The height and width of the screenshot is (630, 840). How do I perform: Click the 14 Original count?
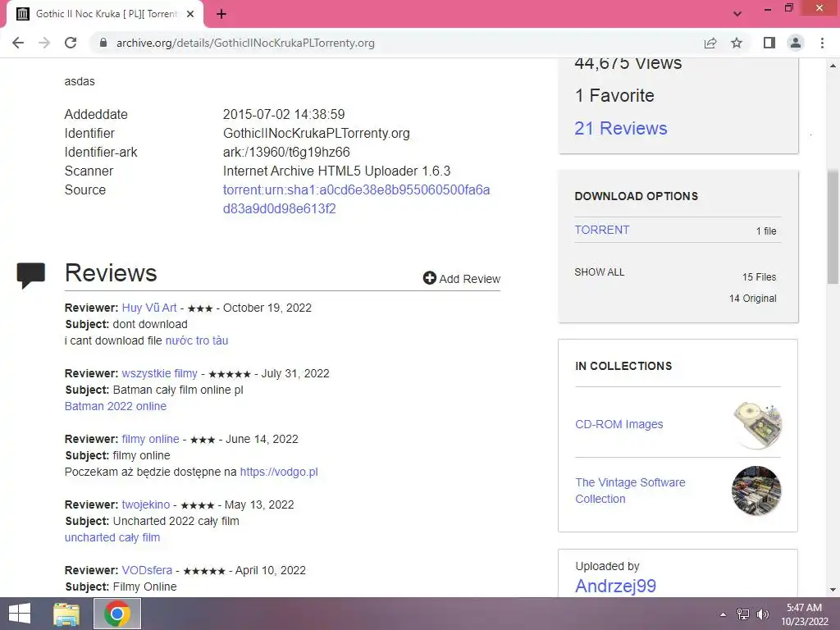(752, 299)
